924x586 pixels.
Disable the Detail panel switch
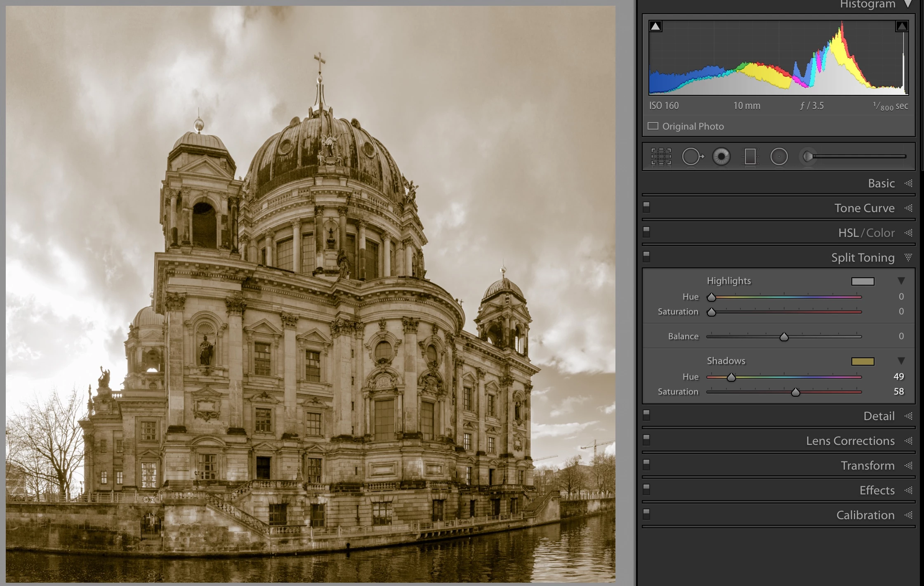[x=646, y=415]
